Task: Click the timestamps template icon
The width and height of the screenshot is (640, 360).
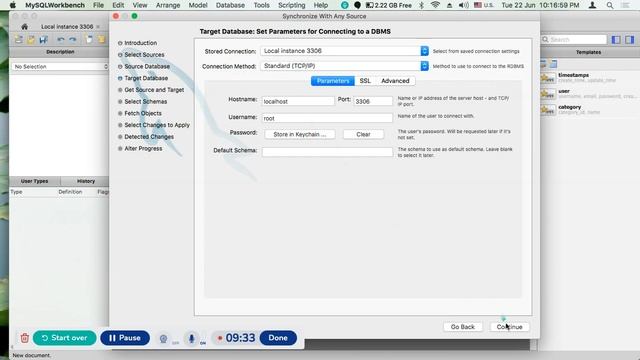Action: click(x=547, y=78)
